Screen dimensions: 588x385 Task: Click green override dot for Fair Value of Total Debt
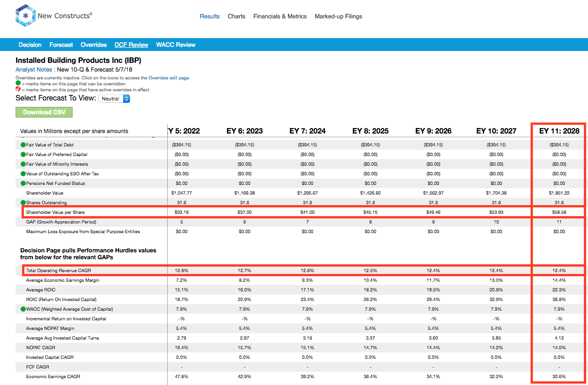click(23, 145)
